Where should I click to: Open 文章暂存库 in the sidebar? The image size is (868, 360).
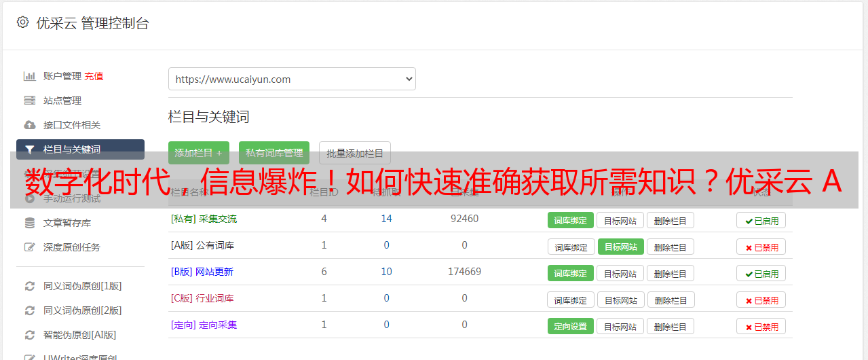tap(67, 223)
